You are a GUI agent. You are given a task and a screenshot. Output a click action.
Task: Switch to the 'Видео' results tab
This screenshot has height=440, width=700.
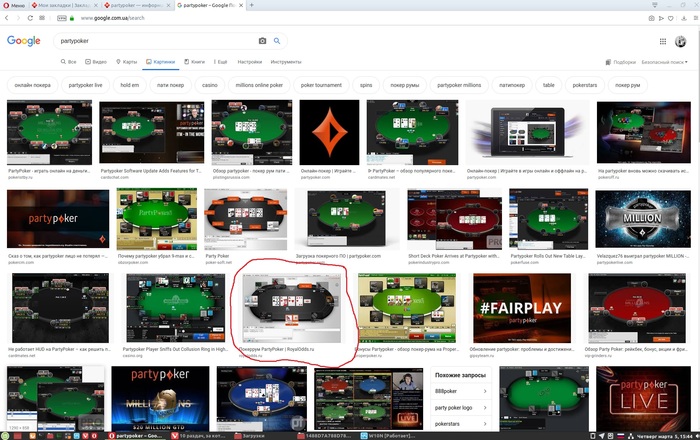(x=96, y=62)
